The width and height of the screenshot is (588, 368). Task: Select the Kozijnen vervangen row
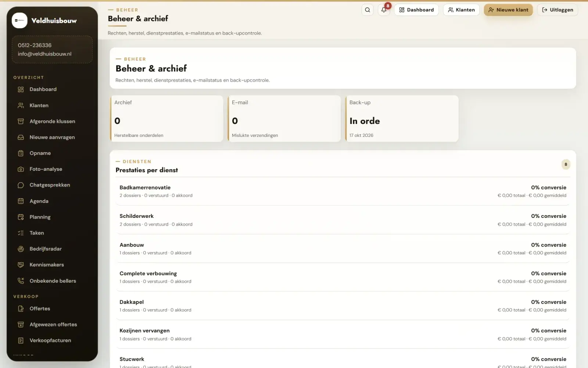point(343,335)
